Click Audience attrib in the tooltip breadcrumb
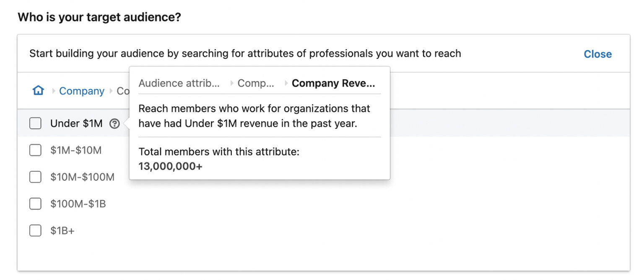Viewport: 644px width, 280px height. [x=179, y=83]
